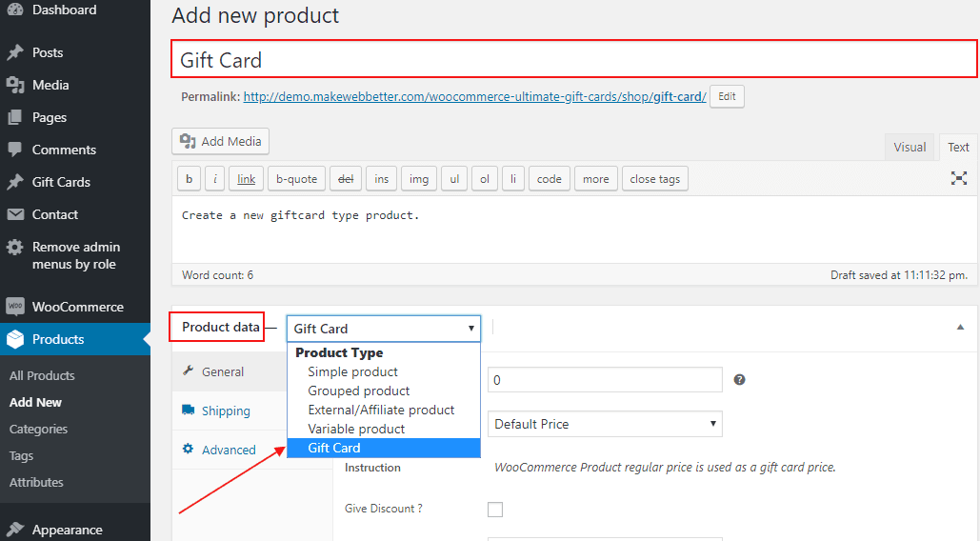Switch to the Visual editor tab
The width and height of the screenshot is (980, 541).
pyautogui.click(x=910, y=147)
